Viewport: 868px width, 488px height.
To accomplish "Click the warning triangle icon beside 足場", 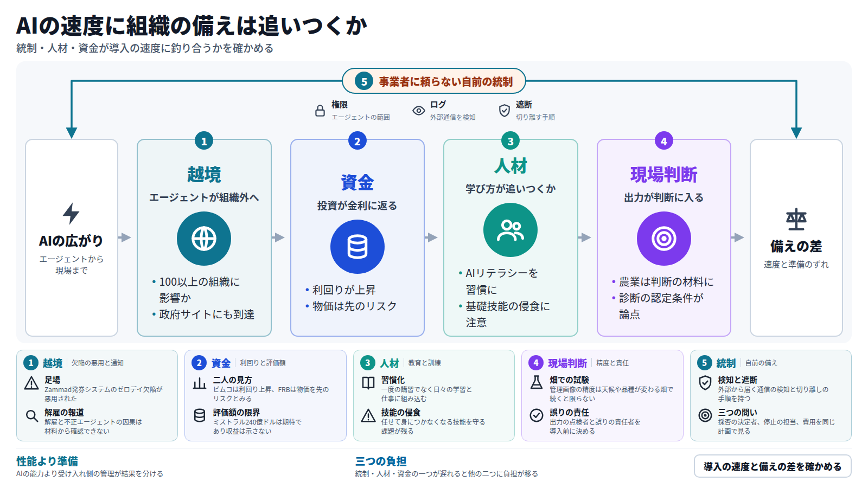I will (31, 383).
